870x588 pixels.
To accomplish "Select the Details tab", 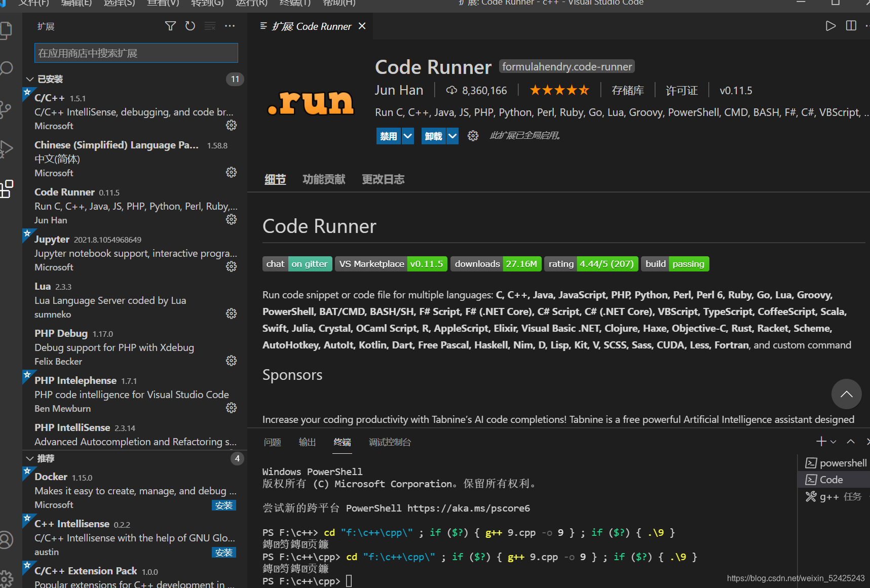I will pyautogui.click(x=275, y=179).
